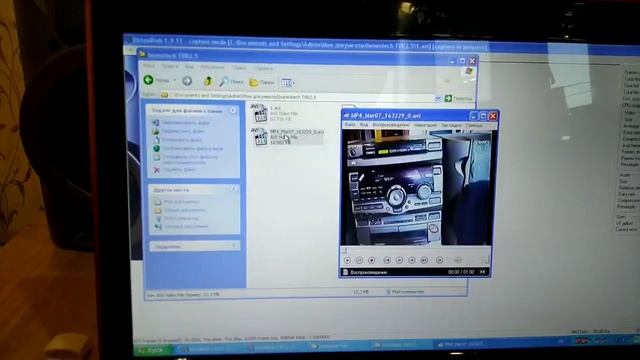640x360 pixels.
Task: Open the Помощь menu in media player
Action: coord(474,125)
